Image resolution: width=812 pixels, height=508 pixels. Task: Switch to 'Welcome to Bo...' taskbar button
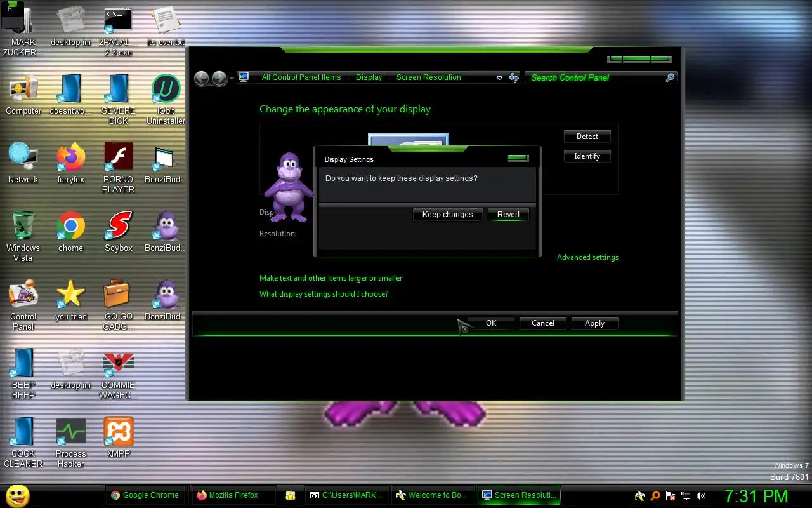[431, 495]
